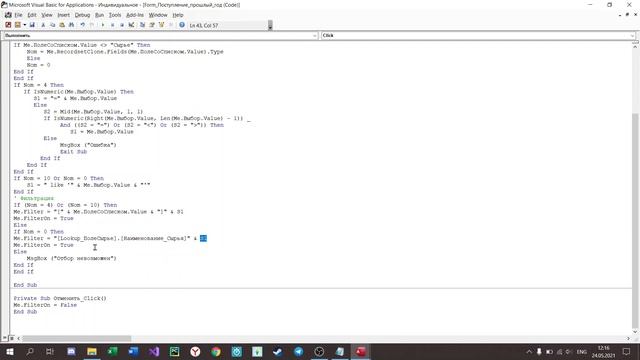Open the Add-Ins menu
The image size is (640, 360).
click(135, 15)
